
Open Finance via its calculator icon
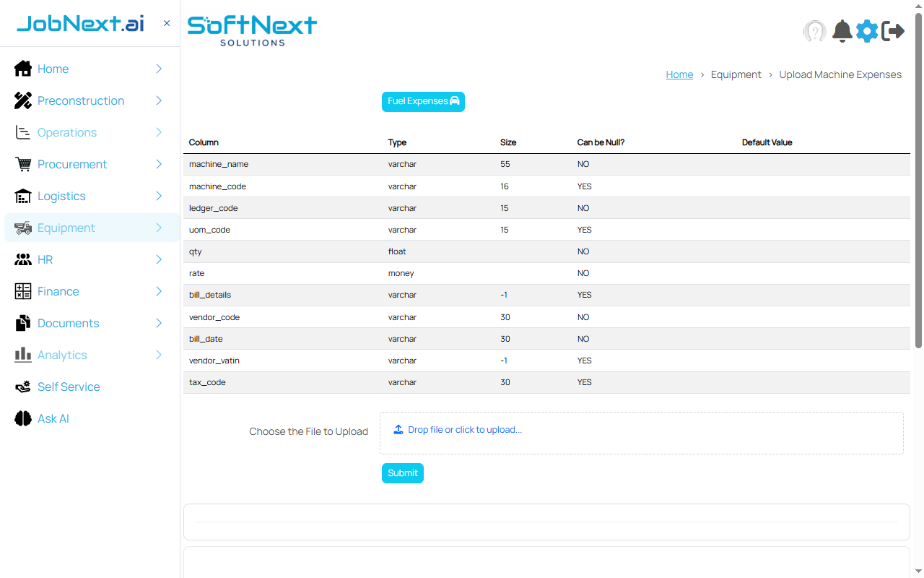[x=22, y=291]
